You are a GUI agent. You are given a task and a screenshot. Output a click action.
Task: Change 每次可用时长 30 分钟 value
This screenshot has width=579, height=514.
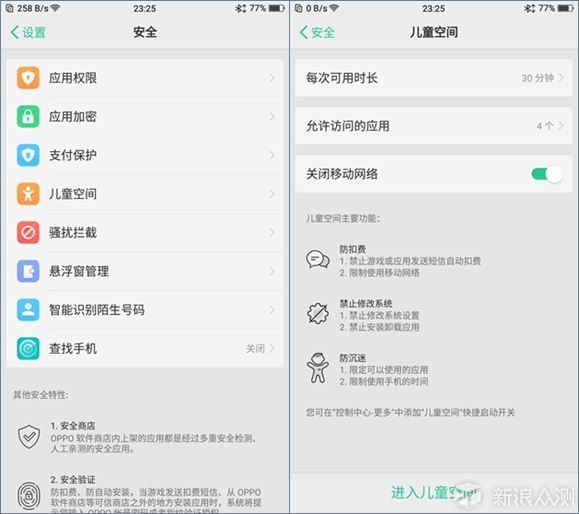click(x=542, y=78)
